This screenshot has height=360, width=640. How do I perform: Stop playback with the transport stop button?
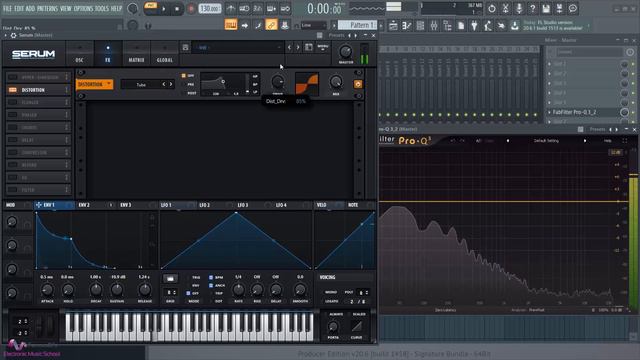177,9
